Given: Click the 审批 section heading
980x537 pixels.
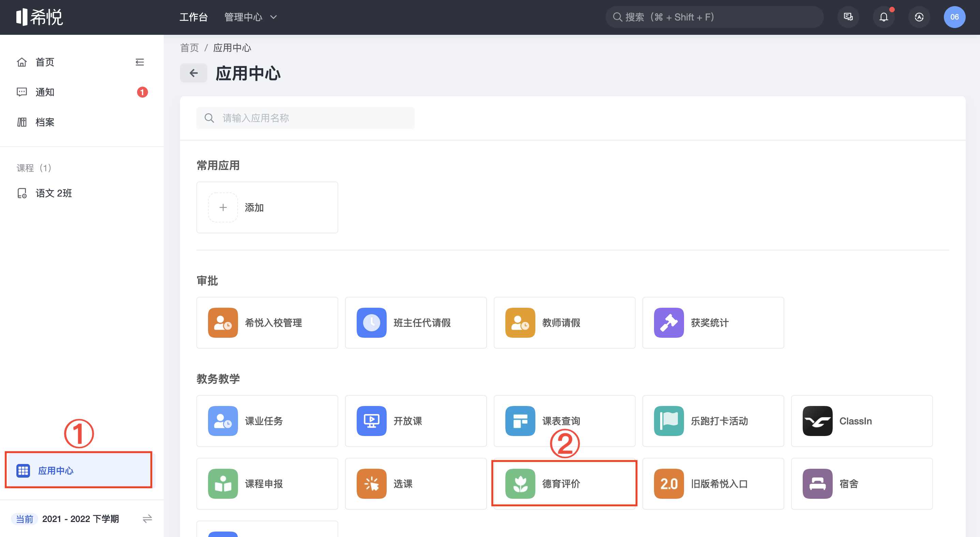Looking at the screenshot, I should 207,280.
